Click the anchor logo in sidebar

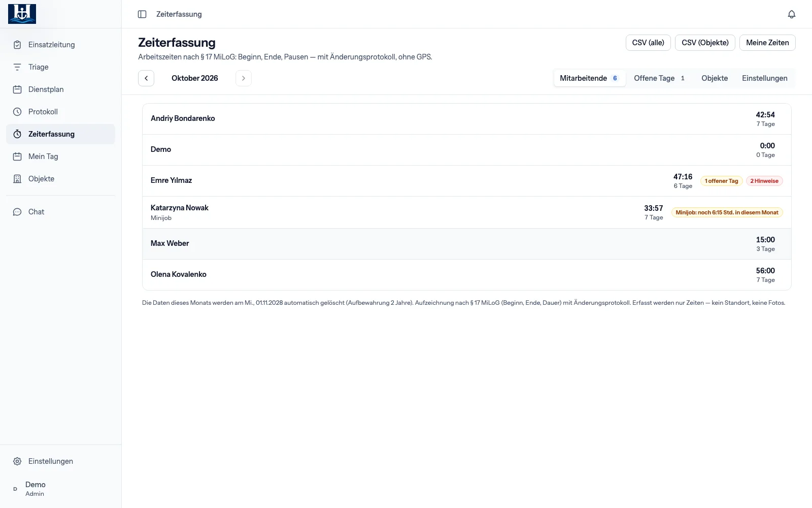(x=22, y=14)
